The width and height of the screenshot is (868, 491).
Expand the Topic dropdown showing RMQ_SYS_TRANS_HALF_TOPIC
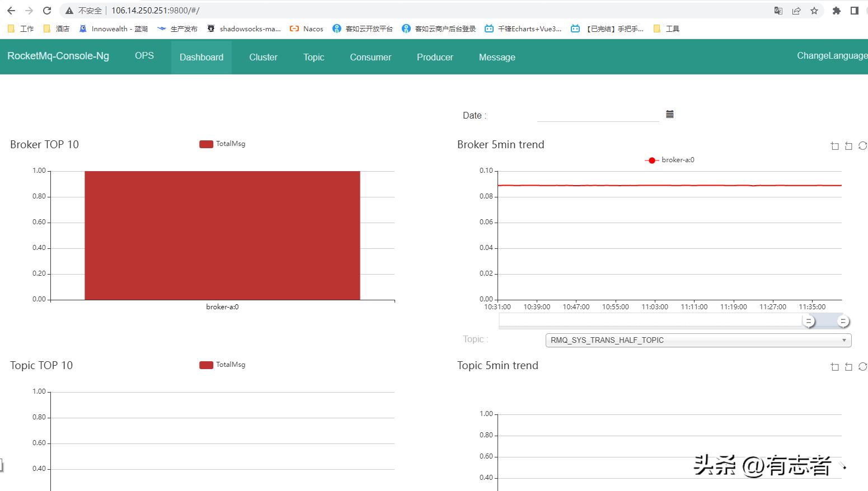click(x=698, y=340)
